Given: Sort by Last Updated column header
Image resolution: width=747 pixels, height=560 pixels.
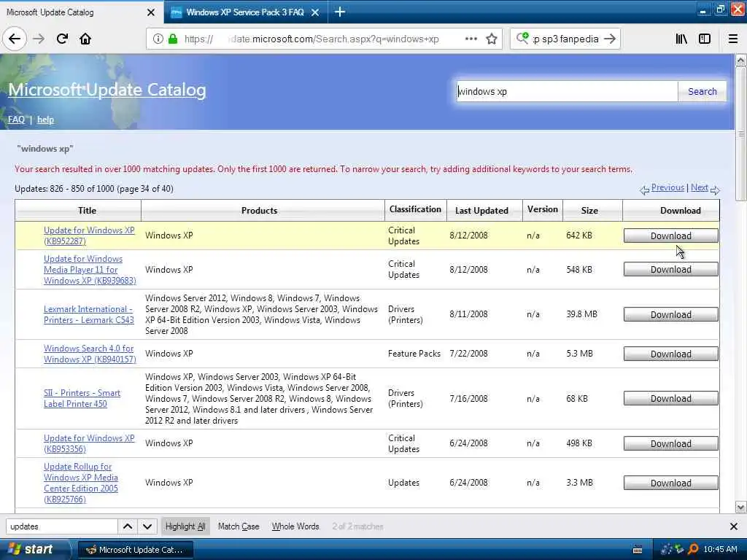Looking at the screenshot, I should [481, 211].
